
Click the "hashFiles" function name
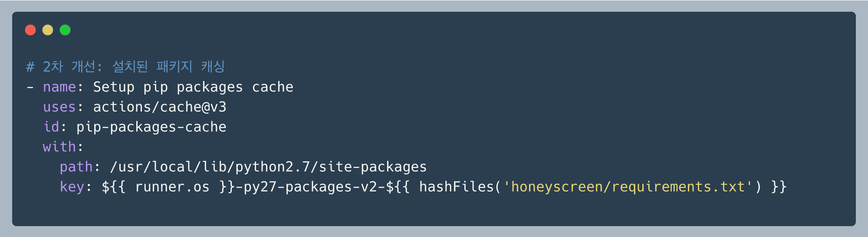click(457, 187)
